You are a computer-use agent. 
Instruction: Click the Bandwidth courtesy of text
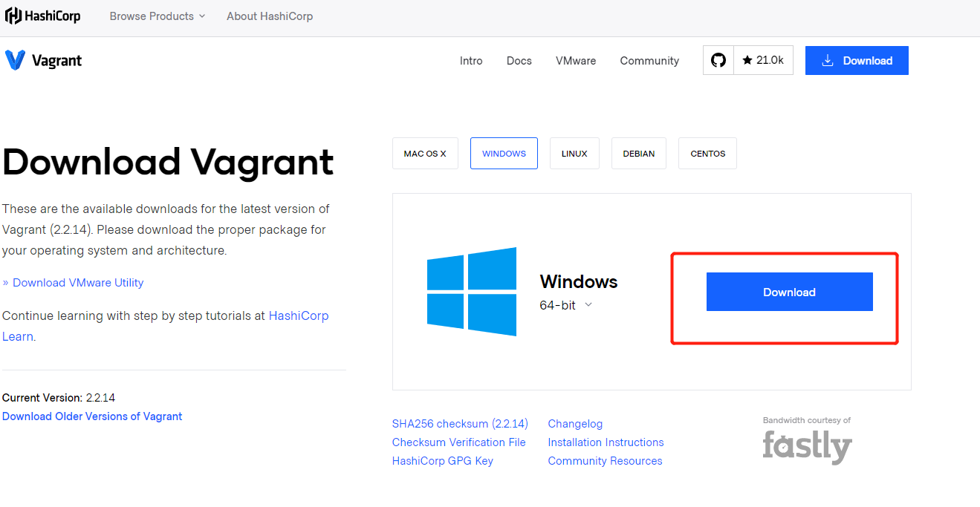(807, 420)
